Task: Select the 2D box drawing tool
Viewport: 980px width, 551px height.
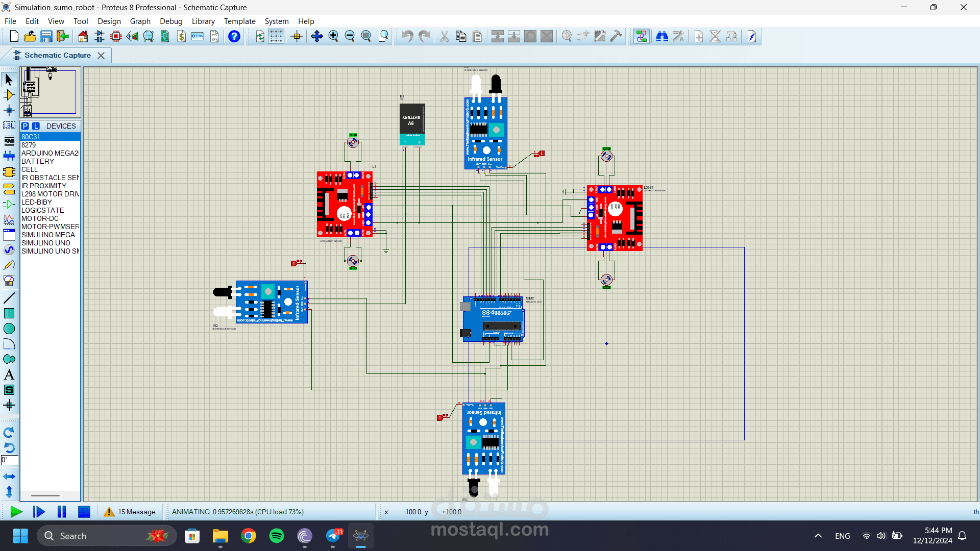Action: pyautogui.click(x=9, y=313)
